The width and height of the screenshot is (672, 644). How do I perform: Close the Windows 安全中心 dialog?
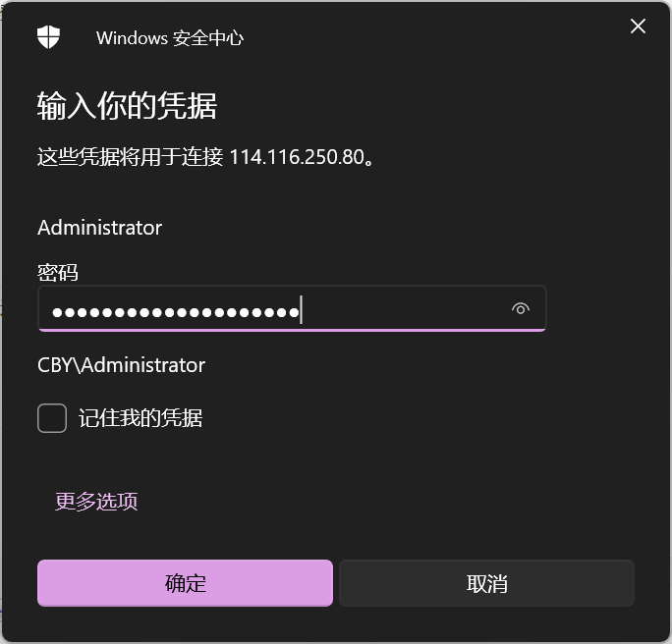(x=638, y=27)
